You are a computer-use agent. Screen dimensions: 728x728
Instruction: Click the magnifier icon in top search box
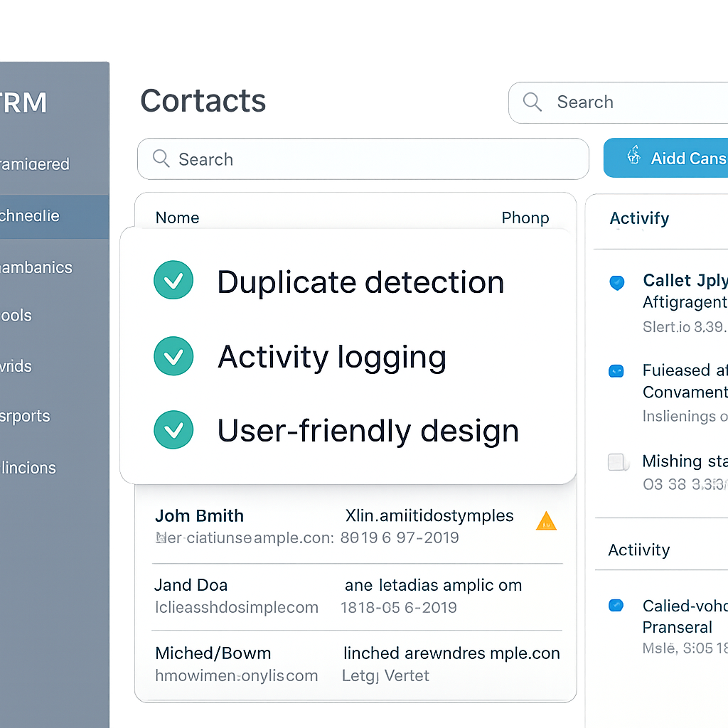pos(532,102)
